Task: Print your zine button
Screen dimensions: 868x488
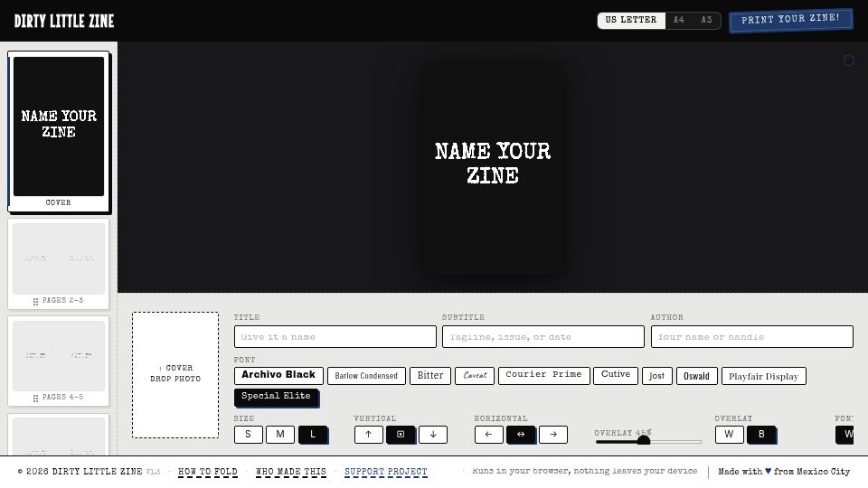Action: (x=790, y=19)
